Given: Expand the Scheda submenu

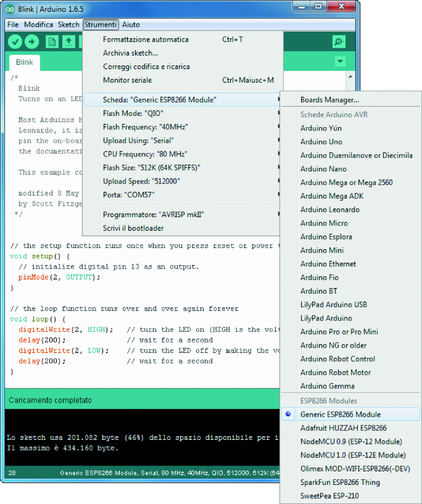Looking at the screenshot, I should pyautogui.click(x=182, y=100).
